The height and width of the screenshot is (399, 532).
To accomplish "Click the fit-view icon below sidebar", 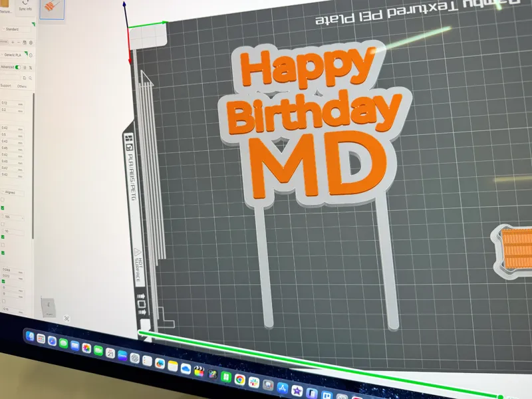I will pyautogui.click(x=67, y=319).
